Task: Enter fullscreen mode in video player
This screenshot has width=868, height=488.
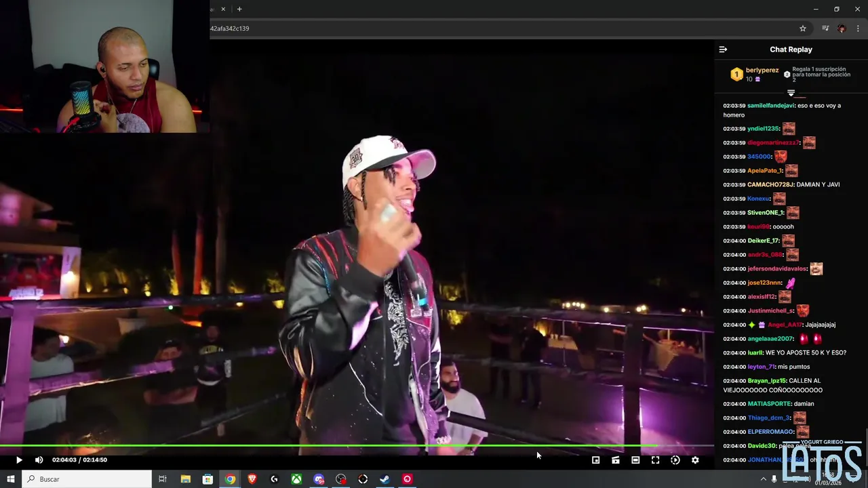Action: (655, 460)
